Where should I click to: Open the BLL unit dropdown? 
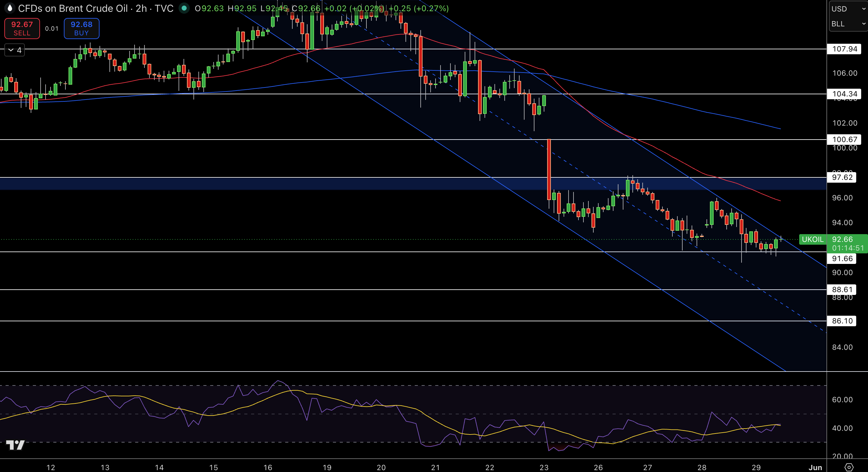click(x=848, y=24)
